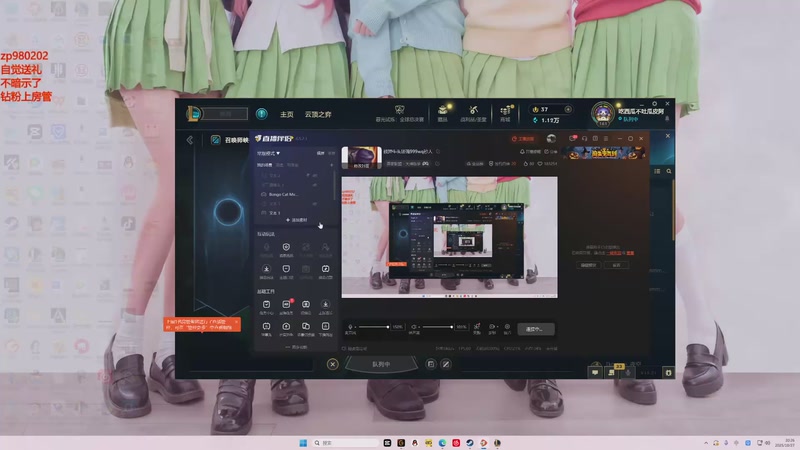
Task: Expand more functions at panel bottom
Action: (296, 347)
